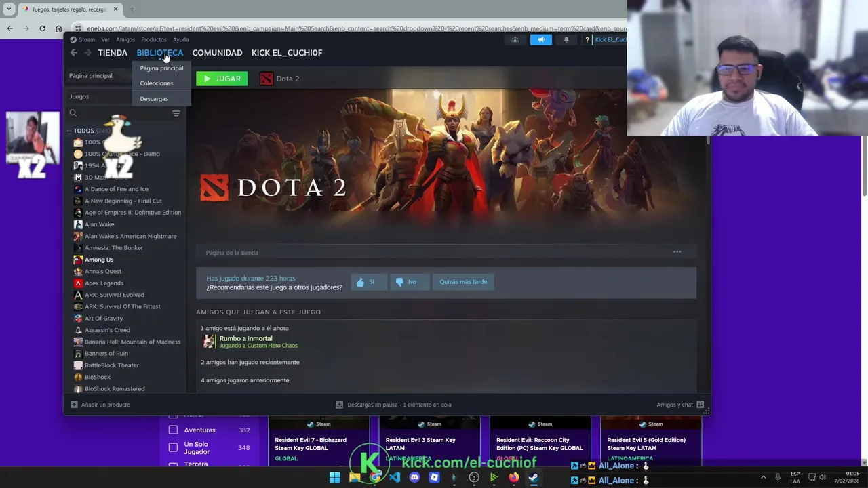Click the green JUGAR button
Screen dimensions: 868x488
click(222, 79)
